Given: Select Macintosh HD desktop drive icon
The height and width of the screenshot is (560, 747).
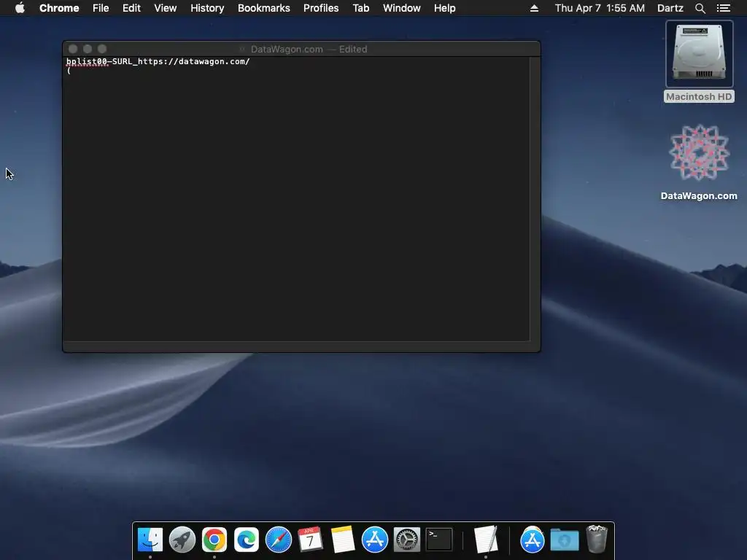Looking at the screenshot, I should (699, 54).
